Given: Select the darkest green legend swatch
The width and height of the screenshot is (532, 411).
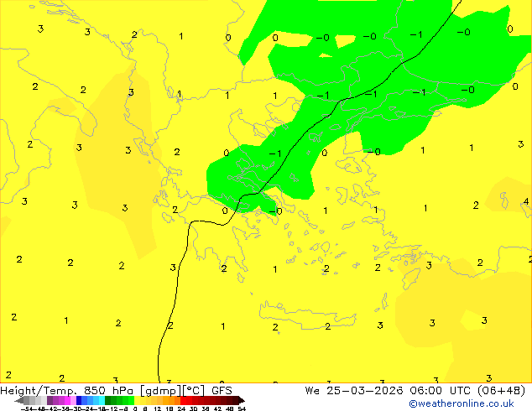Looking at the screenshot, I should [x=107, y=400].
